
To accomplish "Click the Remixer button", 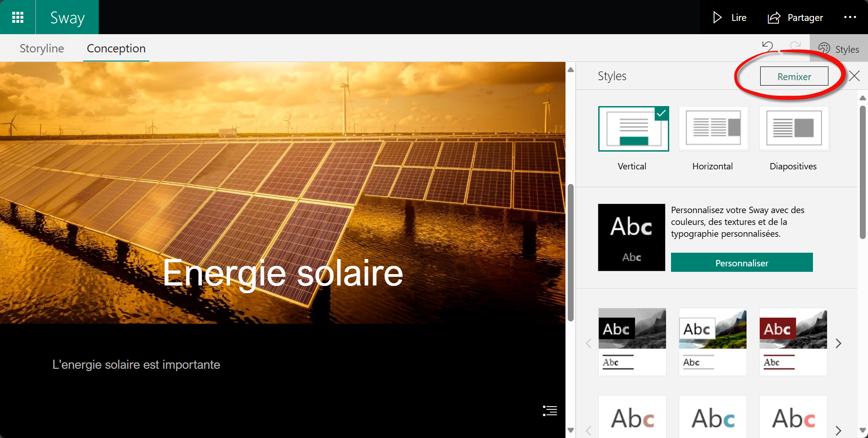I will click(794, 76).
